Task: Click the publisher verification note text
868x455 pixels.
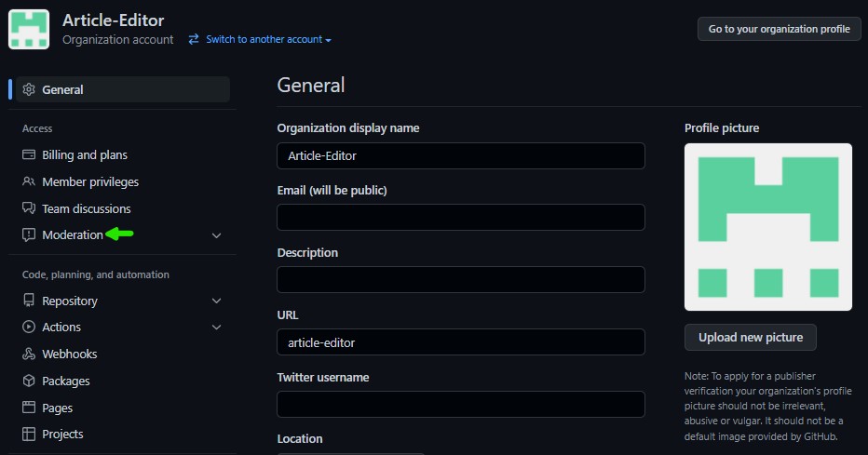Action: click(x=767, y=406)
